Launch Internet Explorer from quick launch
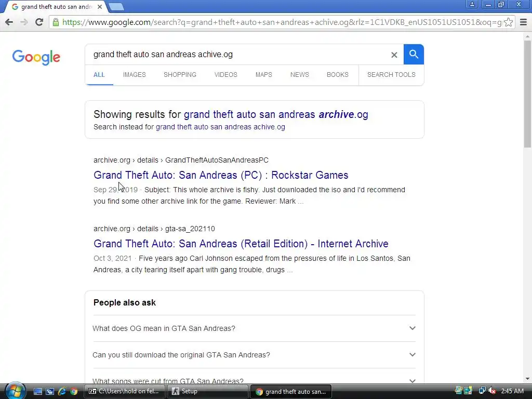Viewport: 532px width, 399px height. 62,392
